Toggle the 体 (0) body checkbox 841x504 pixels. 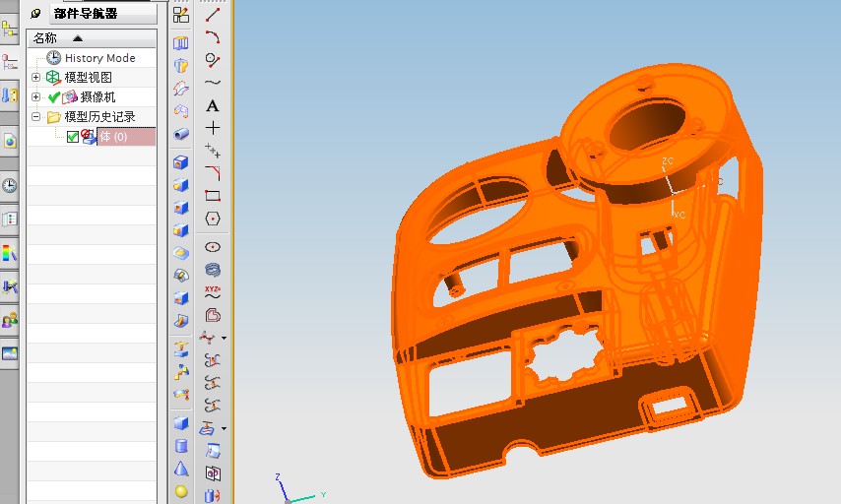pyautogui.click(x=73, y=137)
